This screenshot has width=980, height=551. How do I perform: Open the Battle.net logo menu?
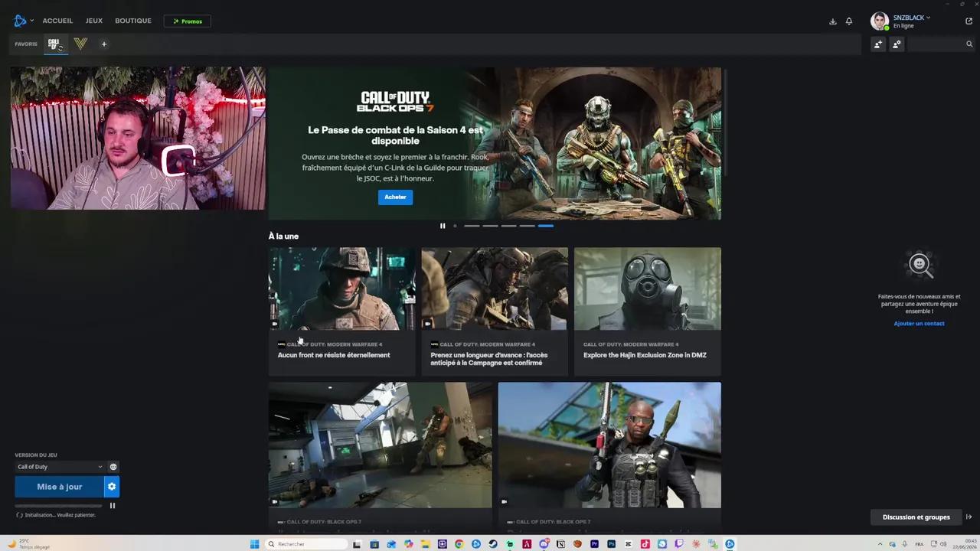[x=20, y=21]
